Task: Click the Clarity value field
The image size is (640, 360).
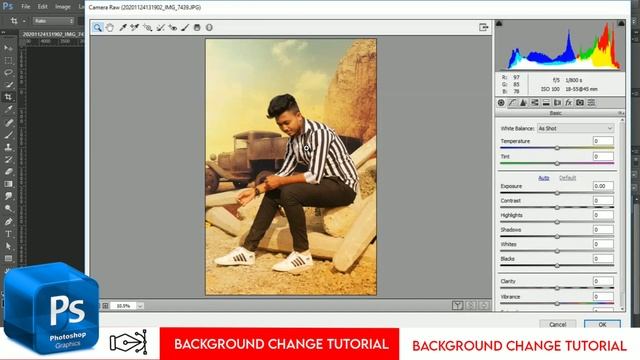Action: pos(603,281)
